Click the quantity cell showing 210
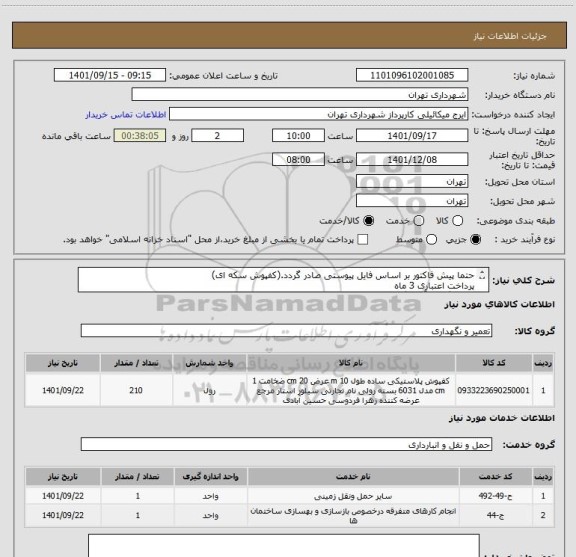This screenshot has height=557, width=576. pos(136,390)
